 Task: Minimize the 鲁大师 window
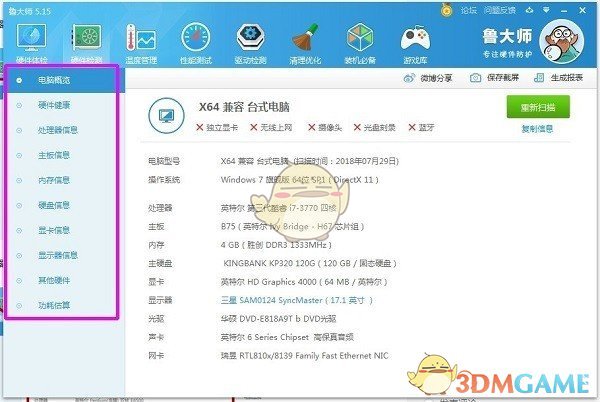point(564,11)
